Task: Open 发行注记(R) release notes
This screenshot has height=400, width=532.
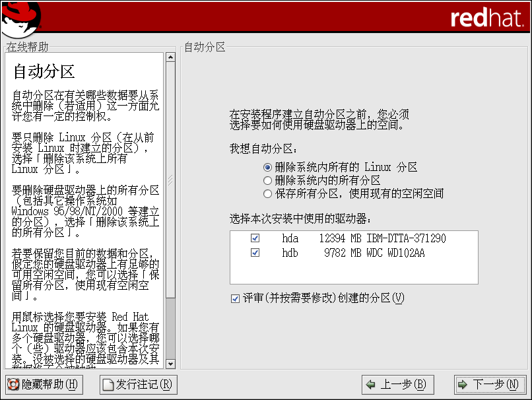Action: 139,385
